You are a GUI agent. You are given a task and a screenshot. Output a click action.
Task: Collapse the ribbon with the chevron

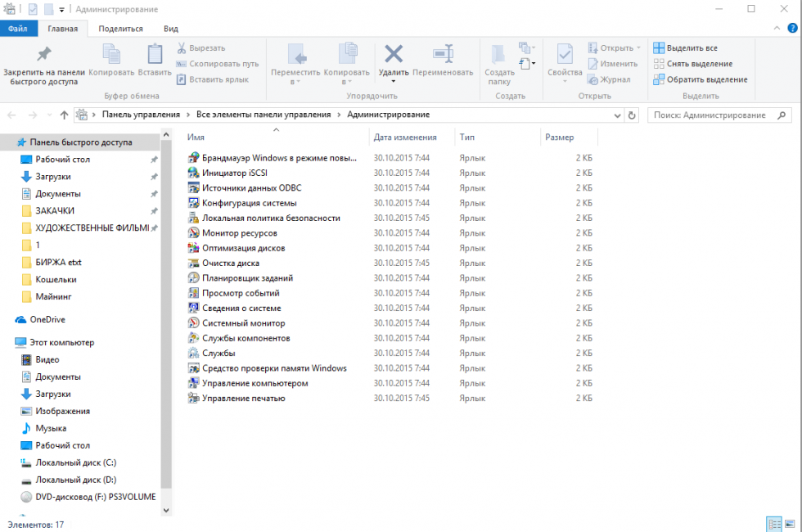point(777,28)
